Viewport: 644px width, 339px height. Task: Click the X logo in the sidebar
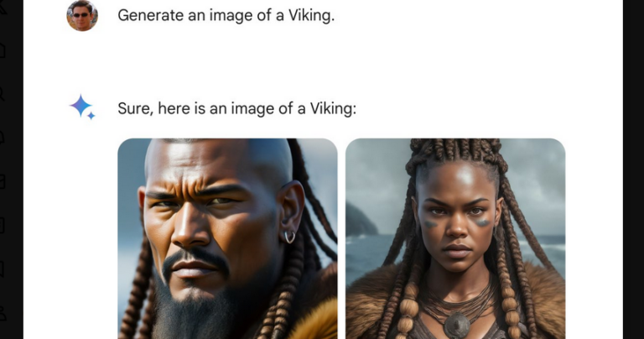tap(3, 7)
